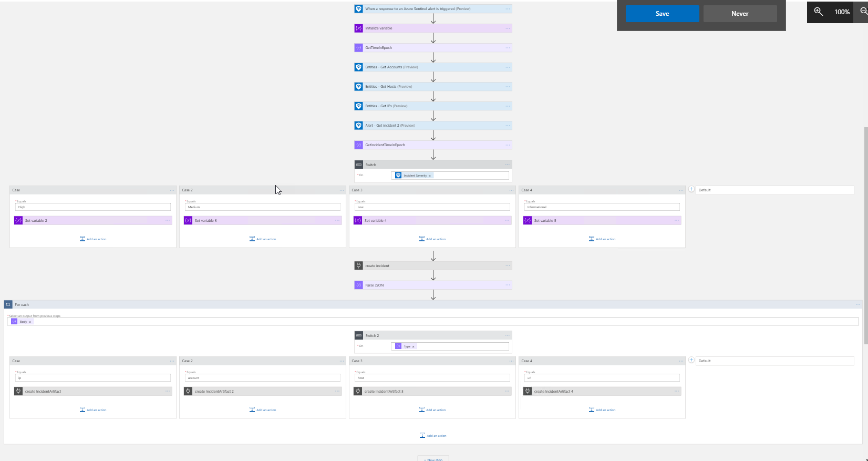The height and width of the screenshot is (461, 868).
Task: Click the Set variable 4 icon
Action: pyautogui.click(x=358, y=220)
